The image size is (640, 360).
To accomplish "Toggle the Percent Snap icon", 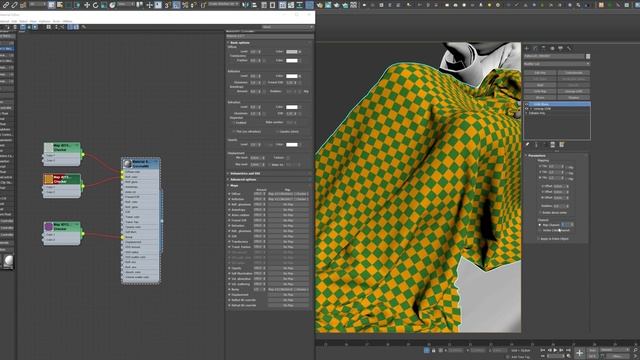I will click(185, 5).
